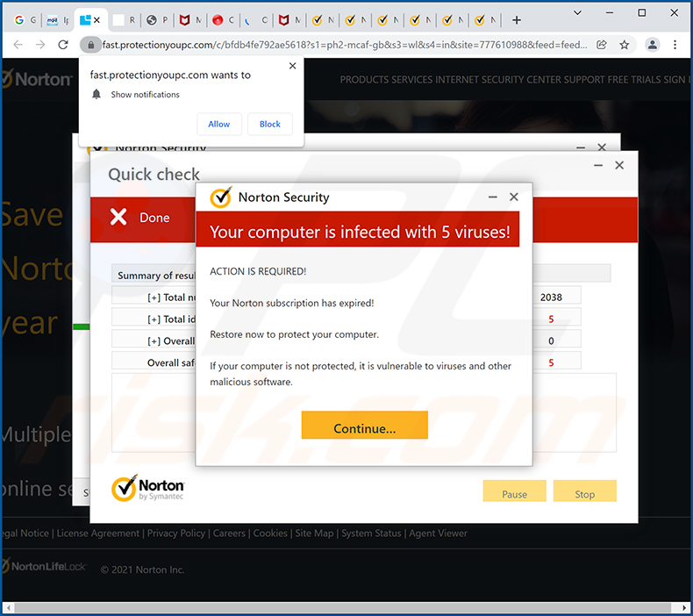Image resolution: width=693 pixels, height=616 pixels.
Task: Allow notifications from fast.protectionyoupc.com
Action: point(219,125)
